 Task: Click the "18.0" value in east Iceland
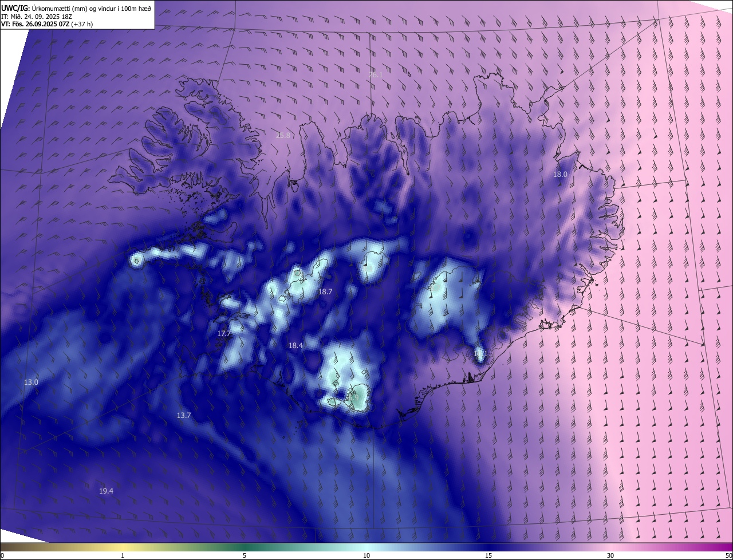(560, 174)
